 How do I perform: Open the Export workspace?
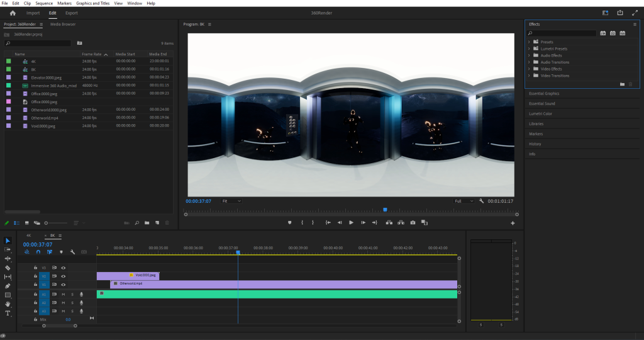point(72,13)
